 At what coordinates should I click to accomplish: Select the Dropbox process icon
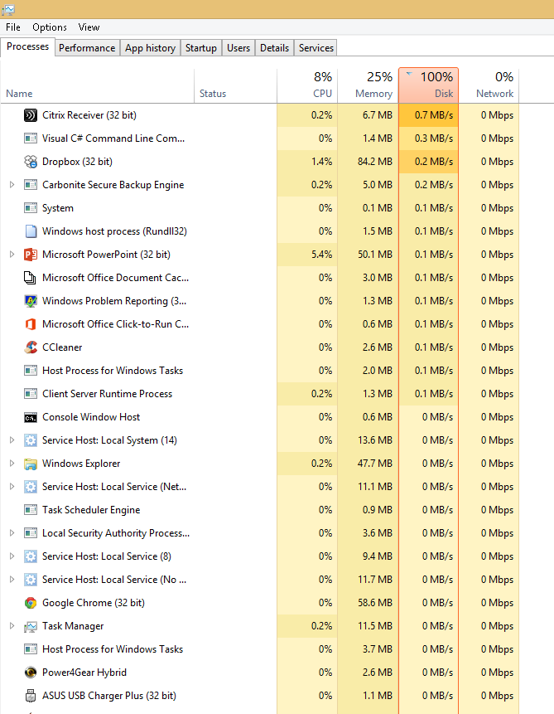pyautogui.click(x=30, y=162)
